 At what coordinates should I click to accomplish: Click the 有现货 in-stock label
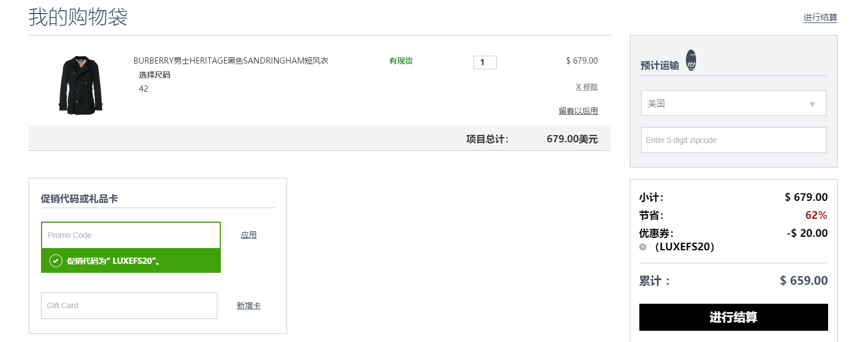(x=401, y=61)
